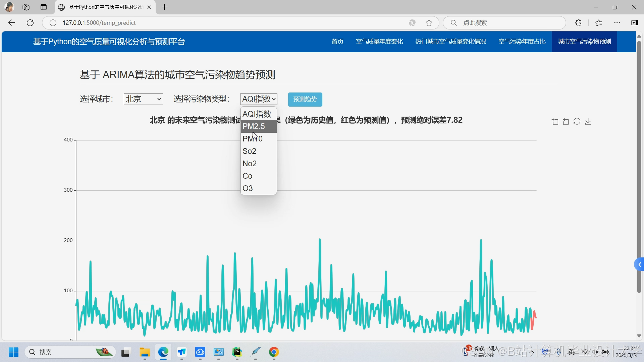Click the favorites star in the address bar
Image resolution: width=644 pixels, height=362 pixels.
pos(429,23)
